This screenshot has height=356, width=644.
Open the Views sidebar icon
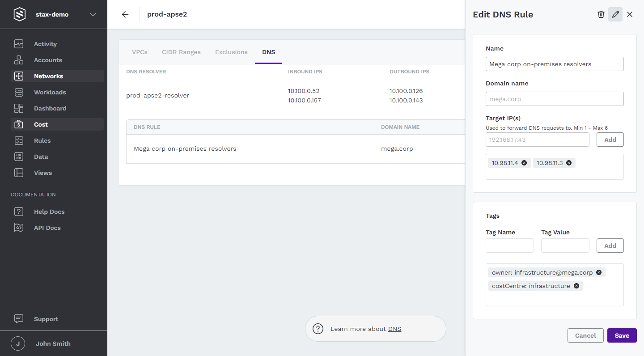(x=19, y=173)
